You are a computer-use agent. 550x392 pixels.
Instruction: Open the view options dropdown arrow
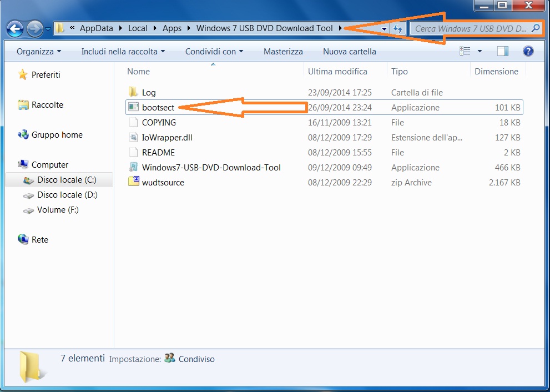(480, 51)
